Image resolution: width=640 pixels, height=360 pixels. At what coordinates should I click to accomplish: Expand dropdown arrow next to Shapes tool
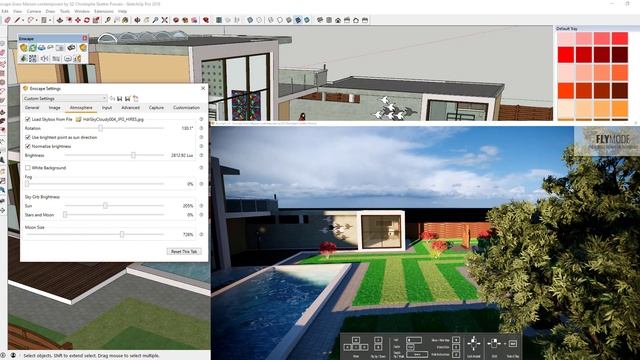point(50,20)
